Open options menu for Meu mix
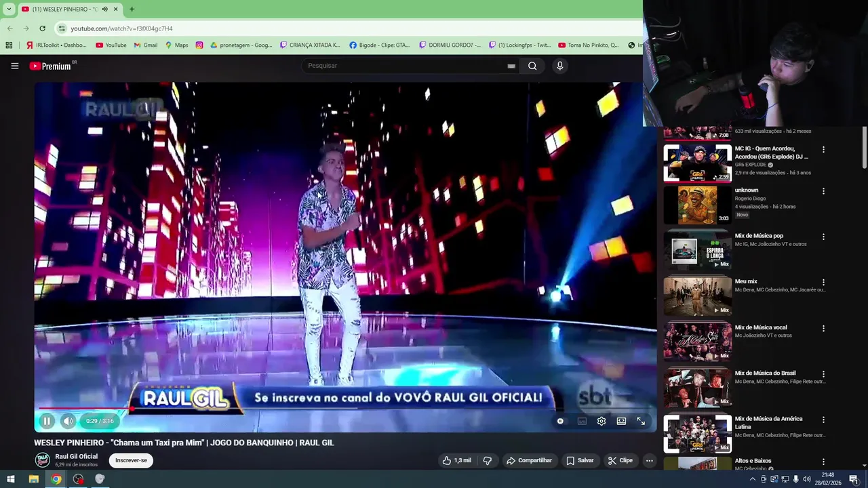Image resolution: width=868 pixels, height=488 pixels. click(823, 283)
